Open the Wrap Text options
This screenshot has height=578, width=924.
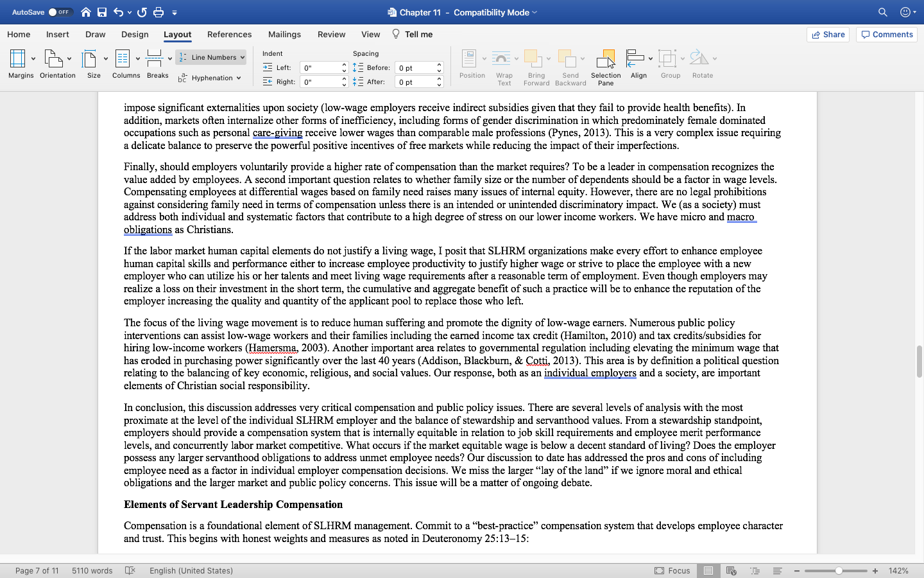(504, 67)
